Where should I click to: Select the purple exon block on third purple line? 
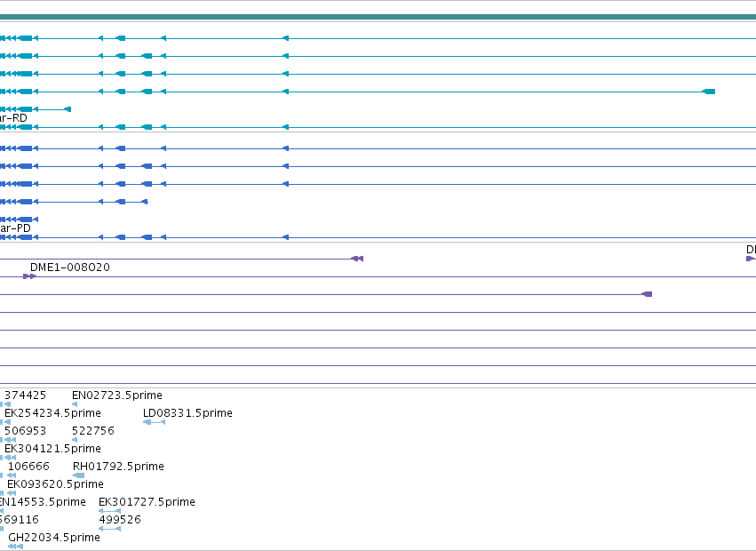[x=647, y=294]
